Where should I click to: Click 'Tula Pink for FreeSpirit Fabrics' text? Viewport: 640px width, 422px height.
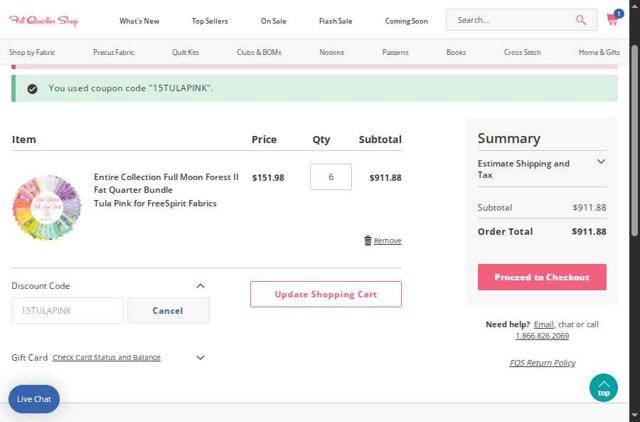[x=155, y=203]
